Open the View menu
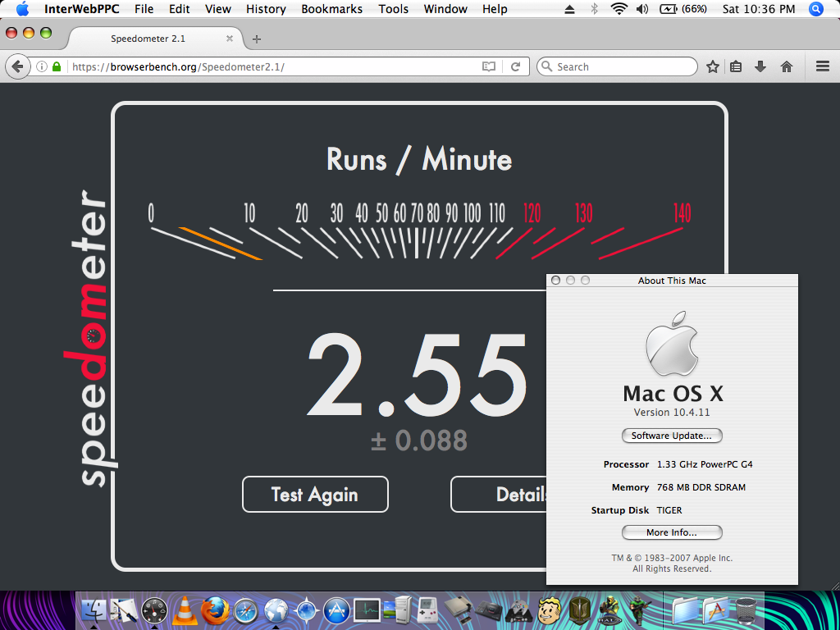840x630 pixels. click(x=218, y=9)
